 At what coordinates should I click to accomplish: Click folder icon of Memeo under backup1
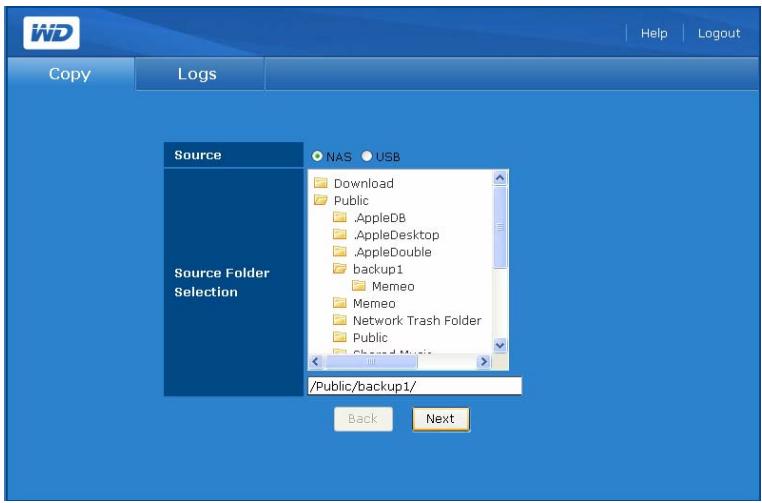[359, 285]
